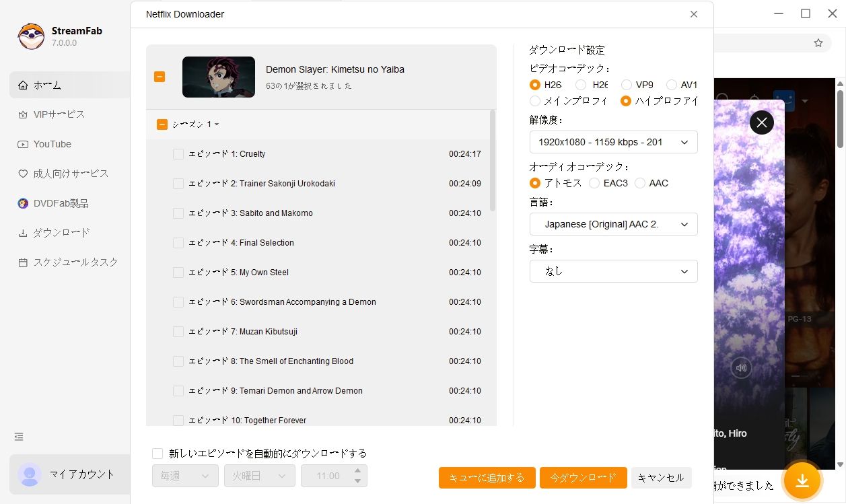This screenshot has width=846, height=504.
Task: Click the 今ダウンロード button
Action: [583, 478]
